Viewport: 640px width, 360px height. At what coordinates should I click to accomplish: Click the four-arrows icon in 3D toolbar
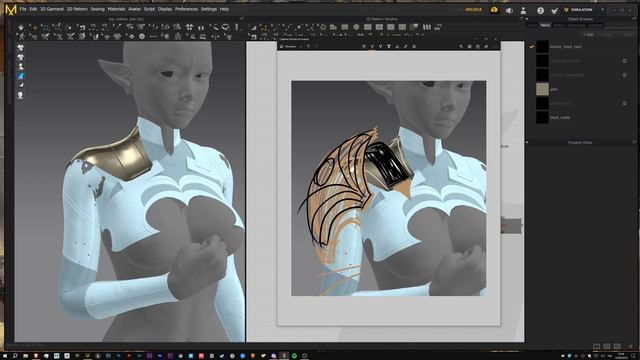189,27
